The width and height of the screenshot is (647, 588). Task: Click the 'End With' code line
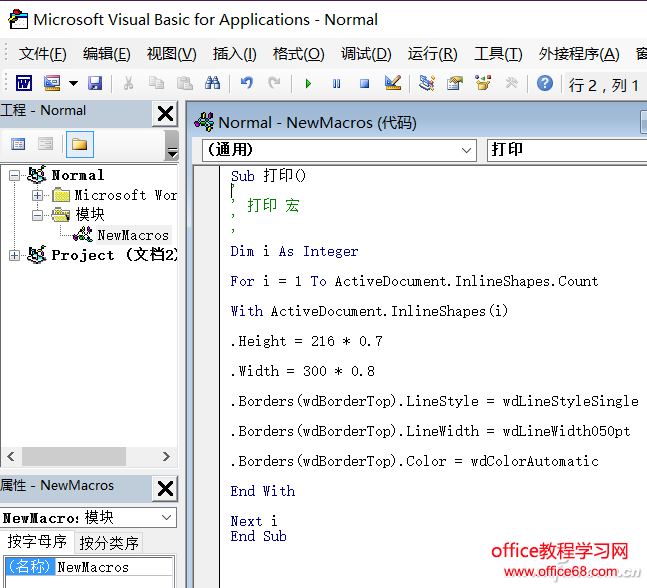(262, 491)
